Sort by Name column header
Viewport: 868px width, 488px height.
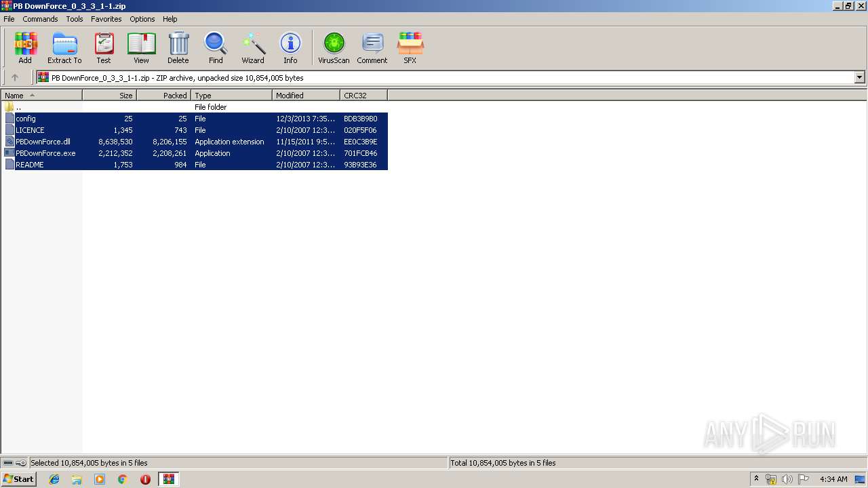pyautogui.click(x=41, y=95)
